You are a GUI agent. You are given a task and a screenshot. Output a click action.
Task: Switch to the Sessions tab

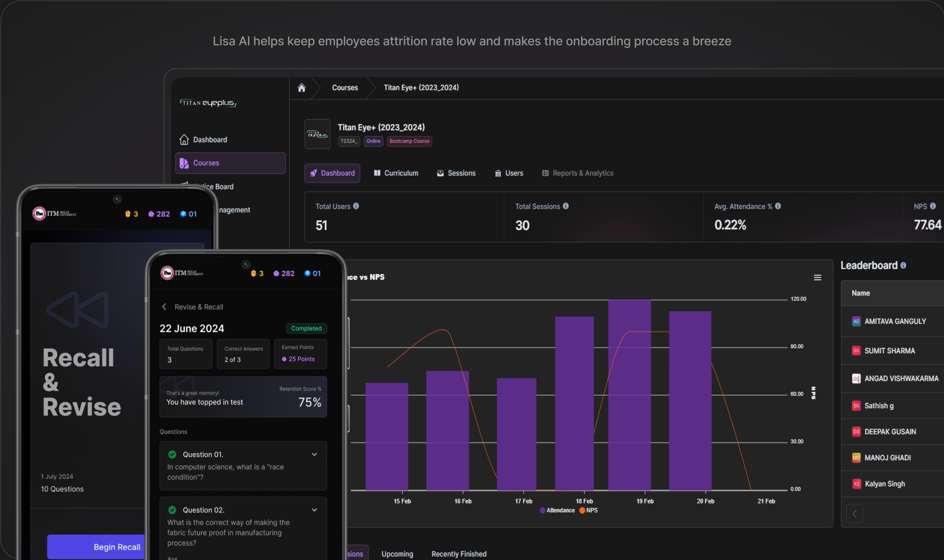point(456,173)
